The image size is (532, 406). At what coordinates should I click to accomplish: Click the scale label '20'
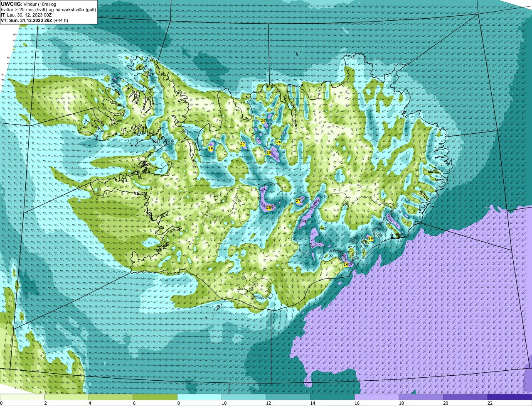click(x=446, y=403)
